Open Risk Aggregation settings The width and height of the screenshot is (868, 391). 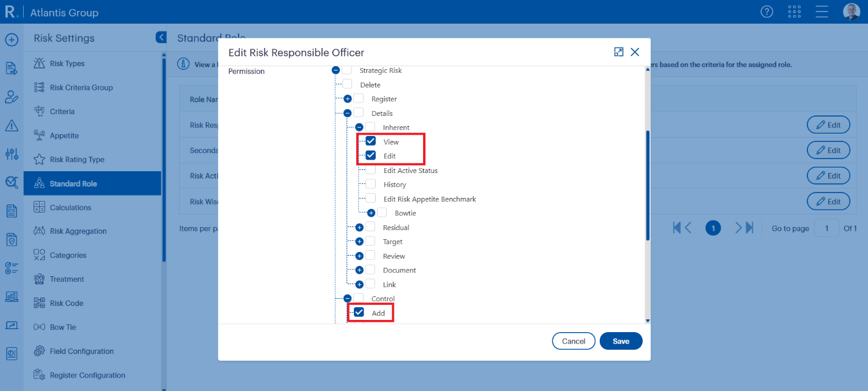click(92, 231)
